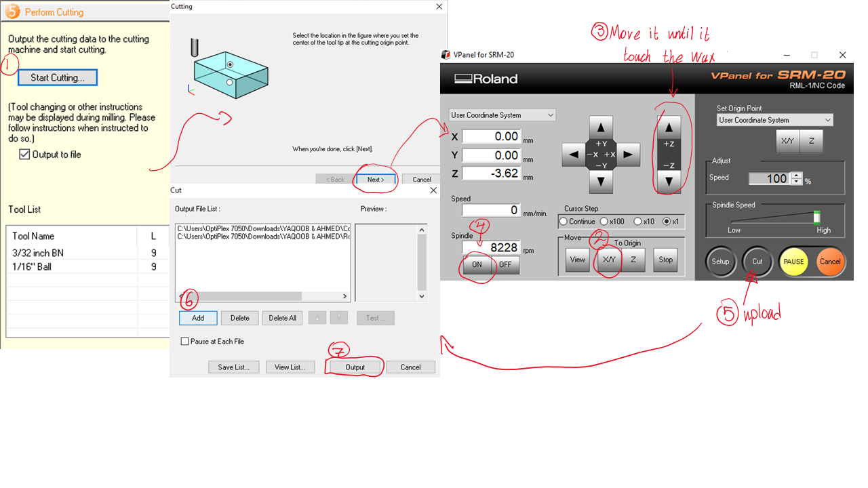868x488 pixels.
Task: Click Add in the Cut dialog
Action: (198, 318)
